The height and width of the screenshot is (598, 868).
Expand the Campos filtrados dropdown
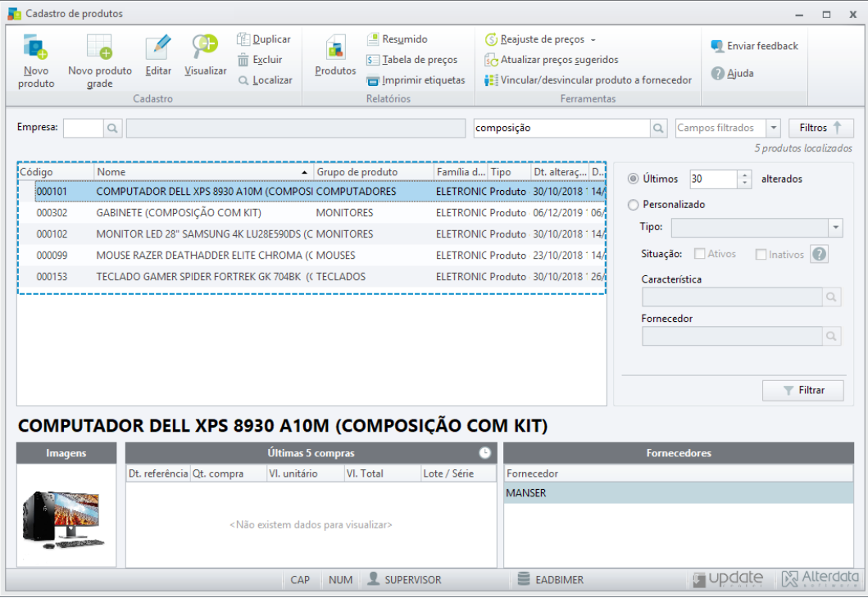pos(774,128)
